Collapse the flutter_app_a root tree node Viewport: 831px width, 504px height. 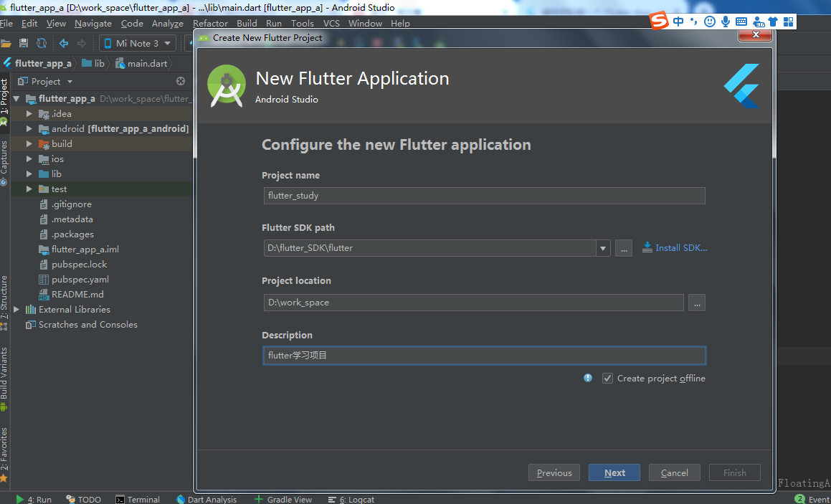pos(16,98)
